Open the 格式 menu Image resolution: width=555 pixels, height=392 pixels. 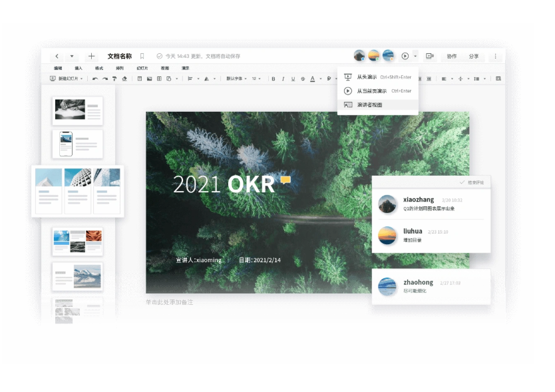(99, 68)
